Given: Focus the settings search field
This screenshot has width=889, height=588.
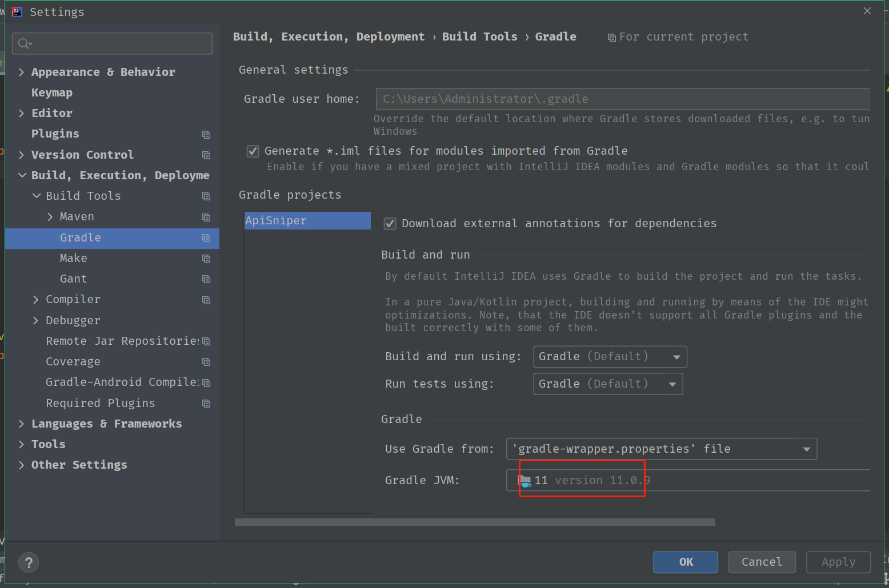Looking at the screenshot, I should pyautogui.click(x=112, y=43).
